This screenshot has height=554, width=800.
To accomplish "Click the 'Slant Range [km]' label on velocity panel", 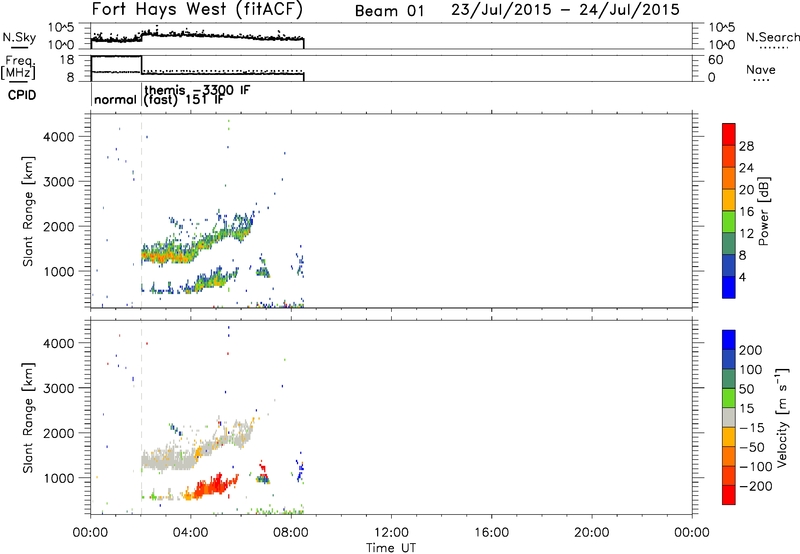I will coord(28,418).
